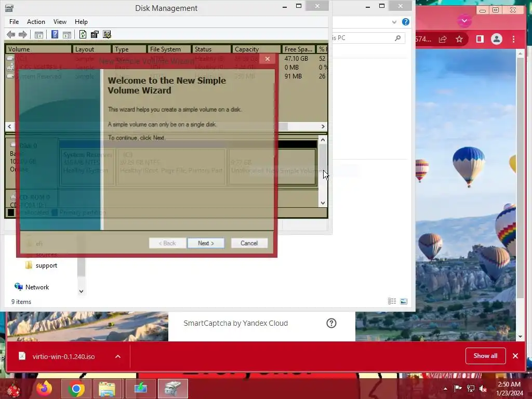Click the 91 MB free space cell
532x399 pixels.
[293, 76]
